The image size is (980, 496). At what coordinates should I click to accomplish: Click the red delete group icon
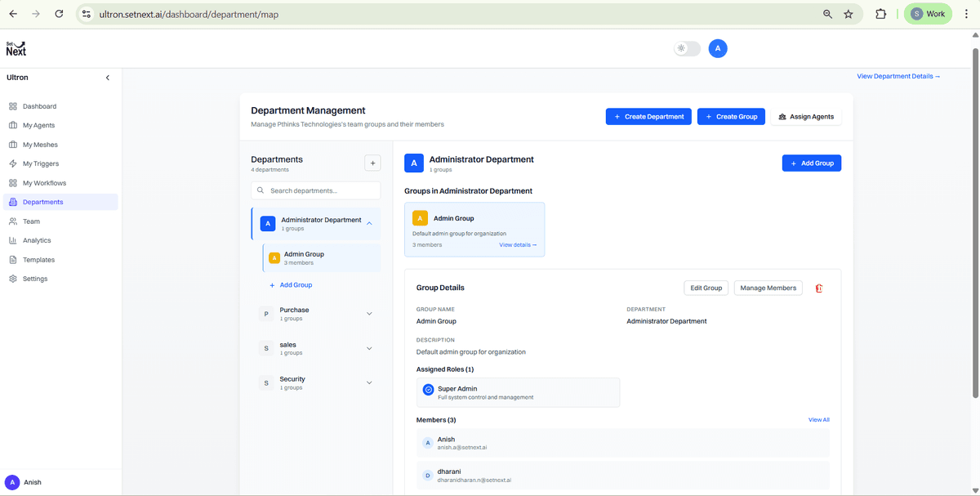tap(819, 288)
